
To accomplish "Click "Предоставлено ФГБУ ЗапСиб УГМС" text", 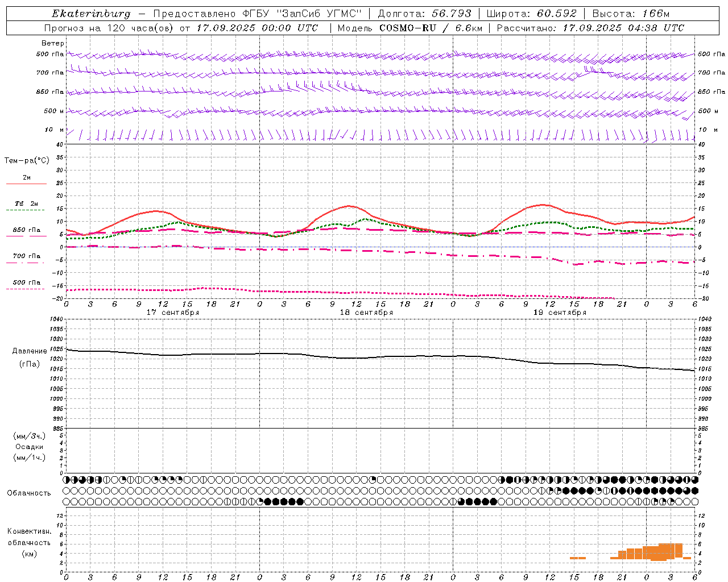I will 258,14.
